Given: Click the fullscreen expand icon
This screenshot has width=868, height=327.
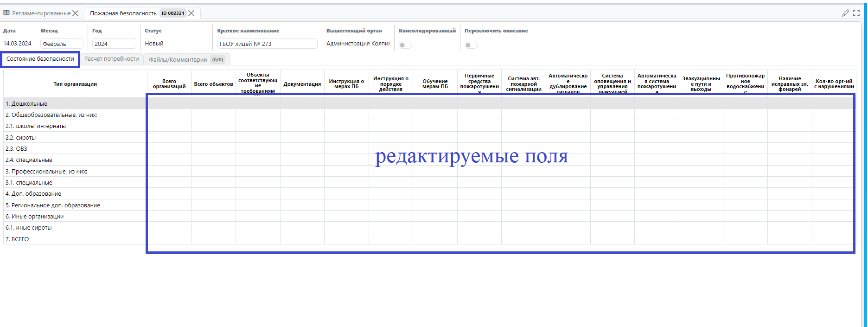Looking at the screenshot, I should point(856,13).
